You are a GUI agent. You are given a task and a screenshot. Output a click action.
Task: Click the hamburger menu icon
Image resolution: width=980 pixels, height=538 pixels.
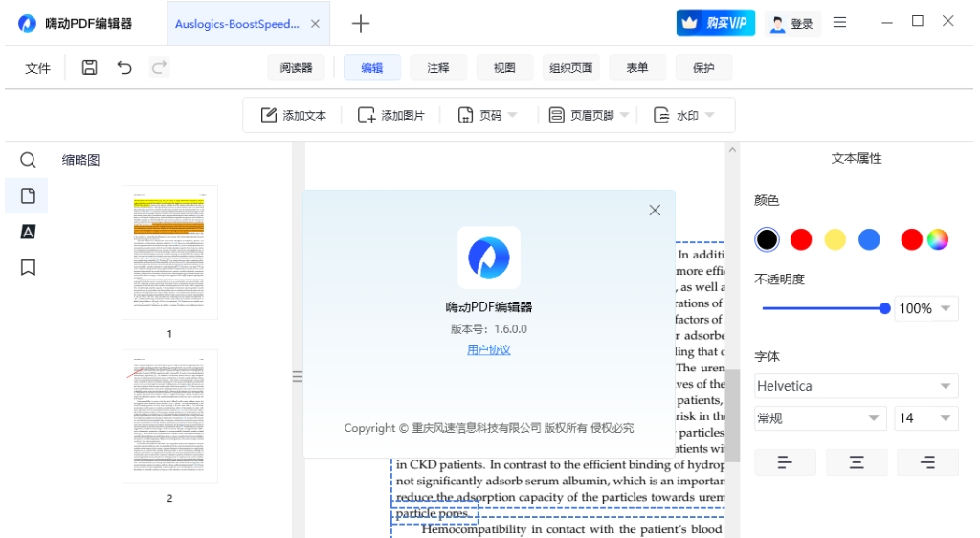point(839,22)
